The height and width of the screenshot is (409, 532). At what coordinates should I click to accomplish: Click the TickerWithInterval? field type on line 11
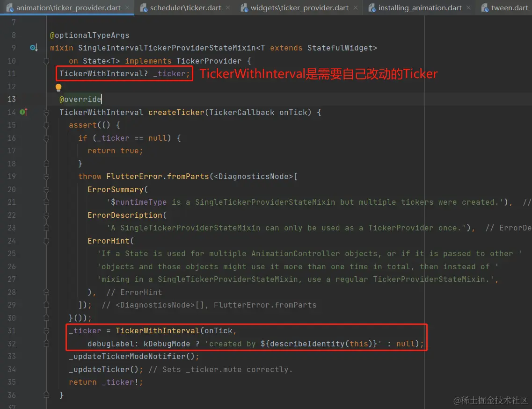point(103,73)
